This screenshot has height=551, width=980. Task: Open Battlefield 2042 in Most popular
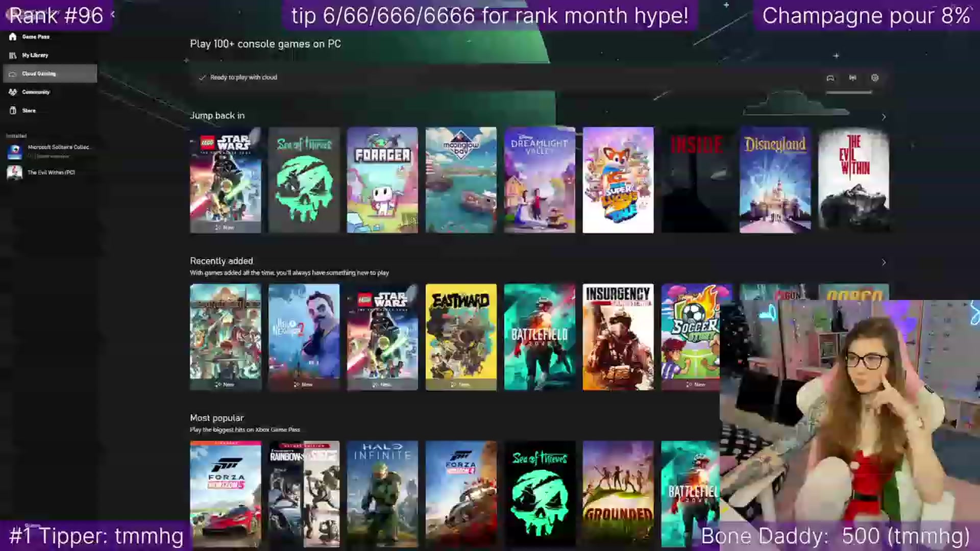pyautogui.click(x=691, y=494)
